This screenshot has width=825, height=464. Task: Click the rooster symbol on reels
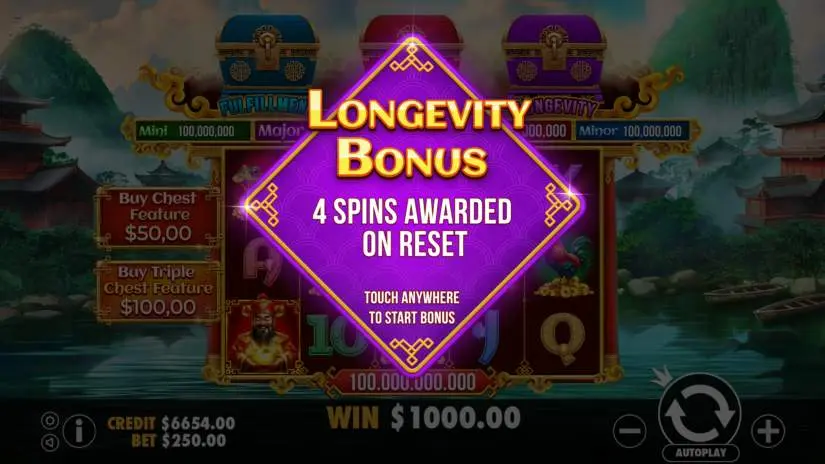click(564, 267)
